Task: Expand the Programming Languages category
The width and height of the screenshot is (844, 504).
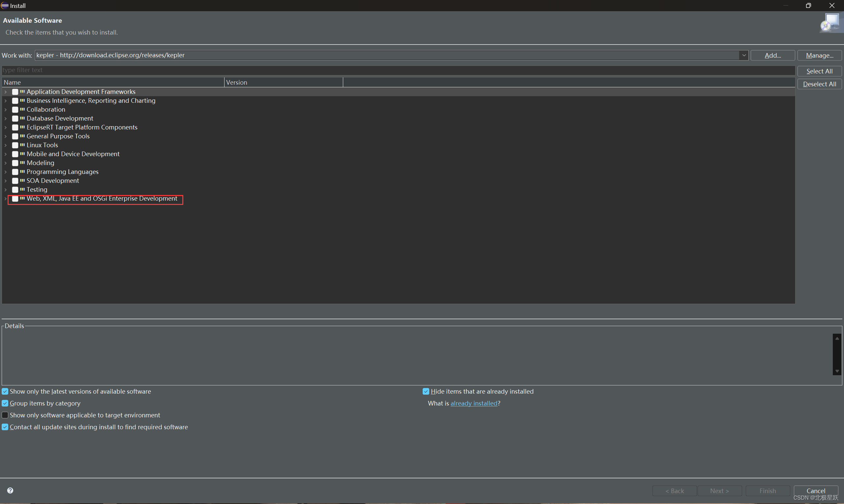Action: (x=5, y=172)
